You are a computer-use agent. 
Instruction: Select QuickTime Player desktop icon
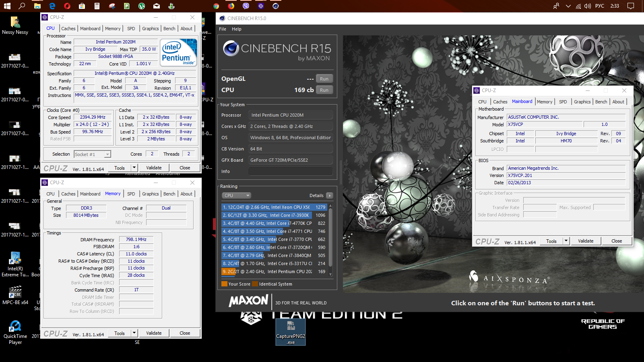pyautogui.click(x=15, y=332)
